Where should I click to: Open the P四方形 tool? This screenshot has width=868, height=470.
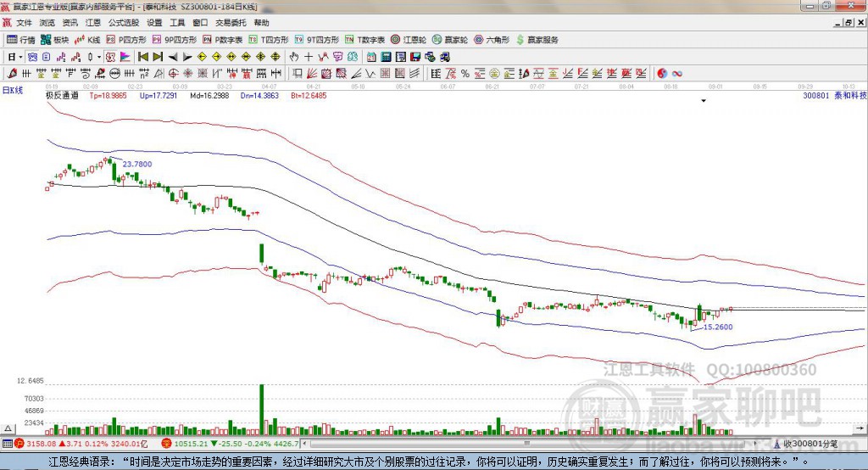[x=126, y=40]
